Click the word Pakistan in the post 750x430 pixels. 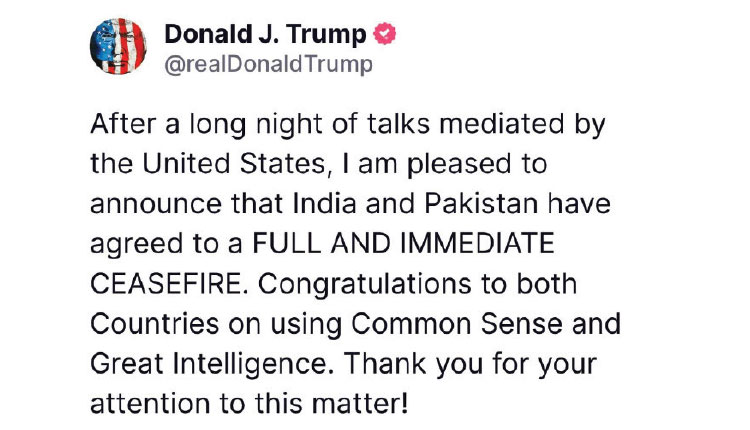(481, 203)
